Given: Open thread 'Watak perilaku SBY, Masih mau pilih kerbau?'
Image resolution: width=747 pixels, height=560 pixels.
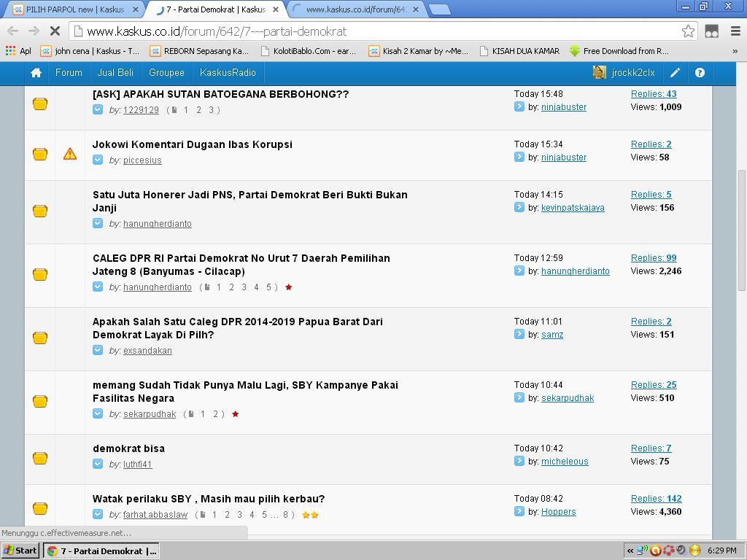Looking at the screenshot, I should (209, 499).
